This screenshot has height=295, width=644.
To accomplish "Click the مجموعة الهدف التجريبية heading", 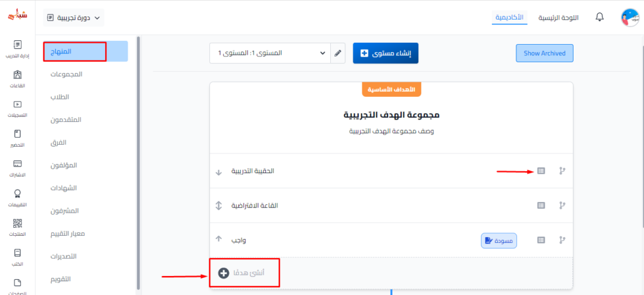I will point(391,114).
